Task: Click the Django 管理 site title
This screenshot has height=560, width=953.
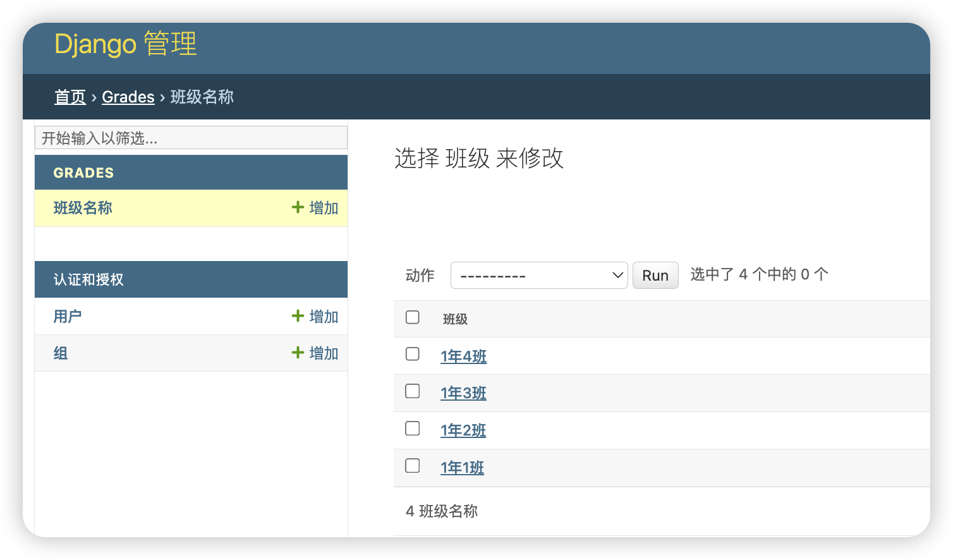Action: 126,44
